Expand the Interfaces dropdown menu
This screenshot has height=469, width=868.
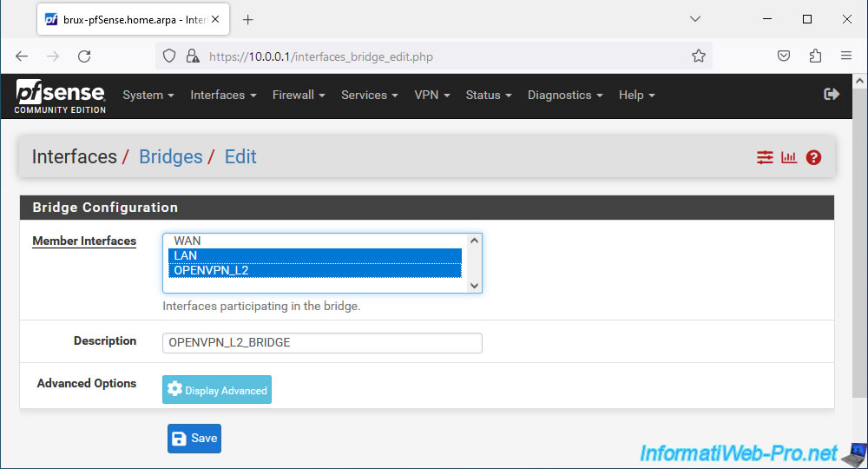tap(223, 96)
